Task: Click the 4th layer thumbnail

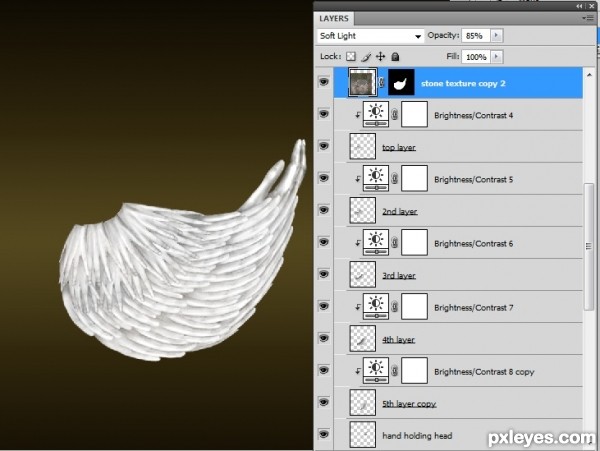Action: point(363,339)
